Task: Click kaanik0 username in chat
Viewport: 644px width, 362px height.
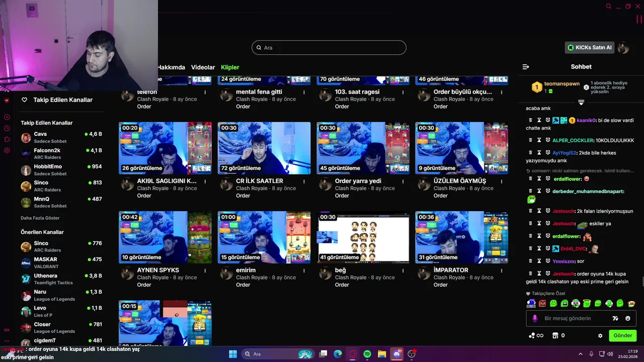Action: coord(586,121)
